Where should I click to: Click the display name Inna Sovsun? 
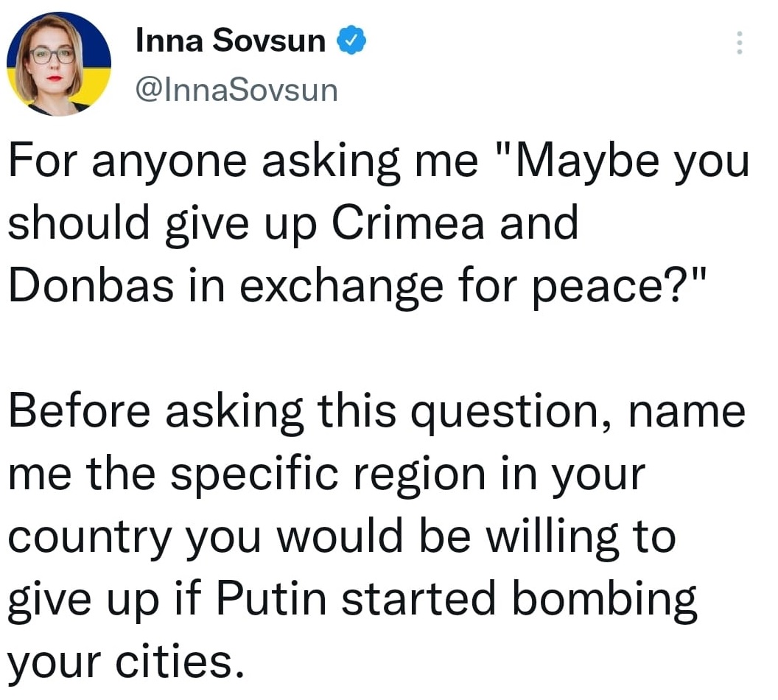pos(230,41)
